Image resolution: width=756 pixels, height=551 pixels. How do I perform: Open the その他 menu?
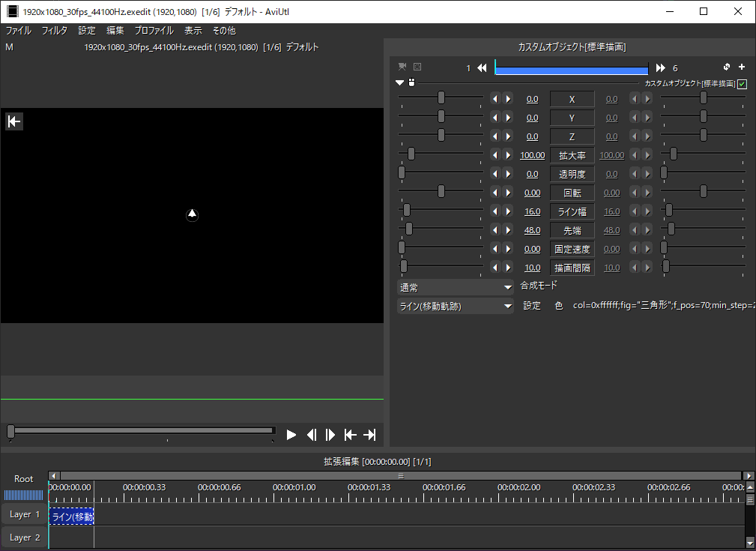(224, 31)
